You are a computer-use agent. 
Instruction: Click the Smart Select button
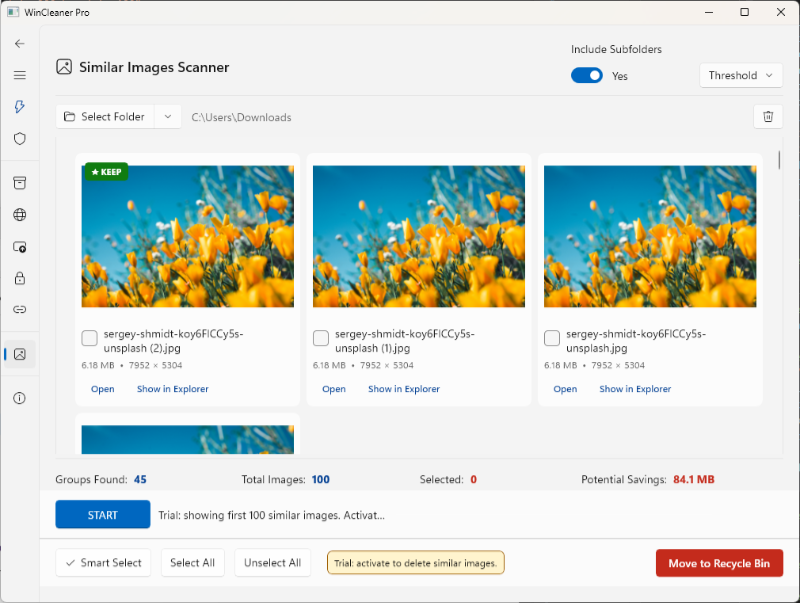pyautogui.click(x=103, y=562)
